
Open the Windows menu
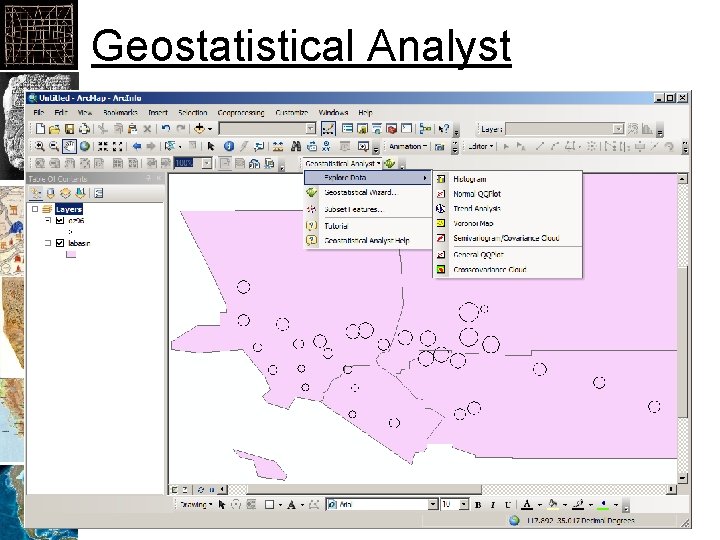(x=333, y=112)
